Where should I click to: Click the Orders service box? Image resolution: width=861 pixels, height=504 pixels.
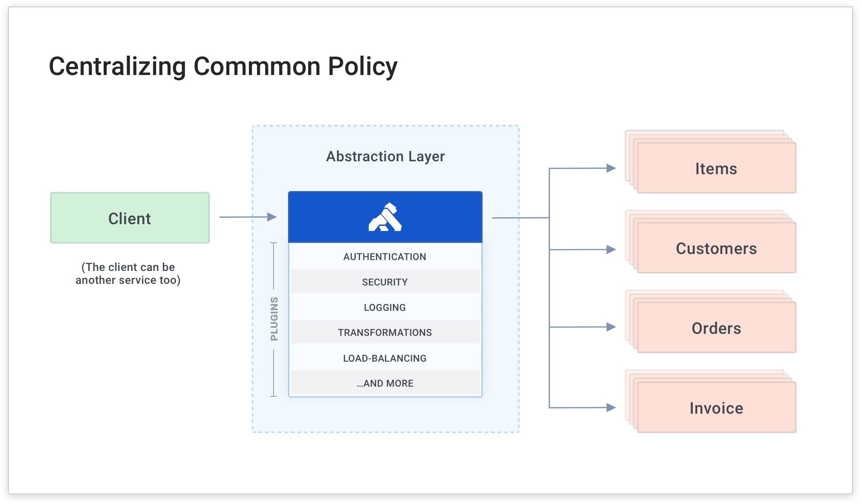click(716, 328)
